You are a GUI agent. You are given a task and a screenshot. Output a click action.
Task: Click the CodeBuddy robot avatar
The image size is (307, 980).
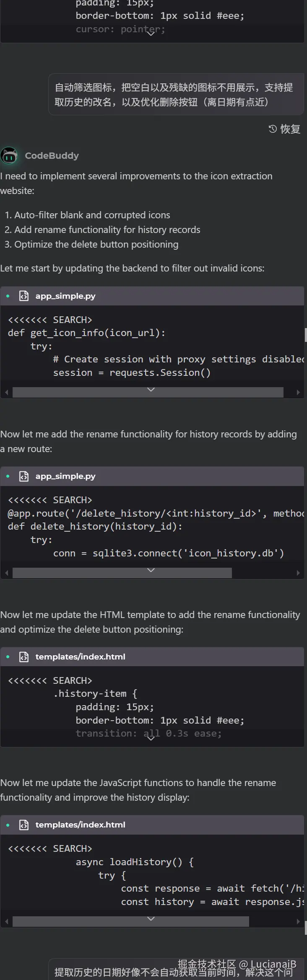click(x=9, y=156)
